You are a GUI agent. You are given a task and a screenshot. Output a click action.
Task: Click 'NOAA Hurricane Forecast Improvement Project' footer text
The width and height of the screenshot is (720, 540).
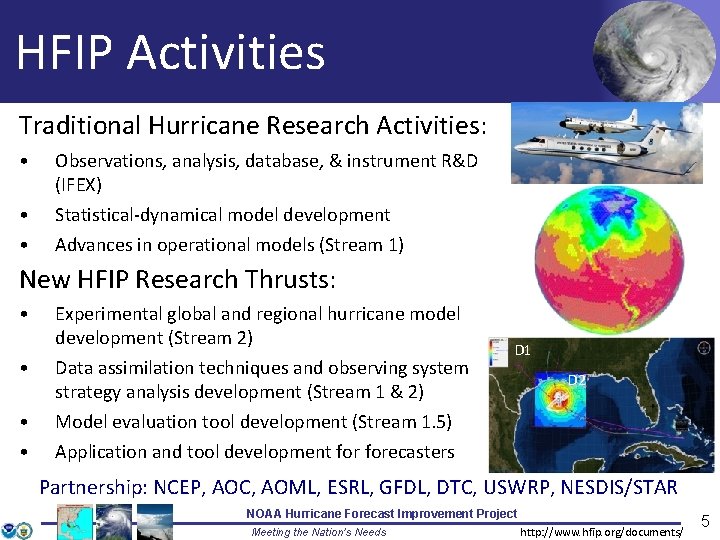point(382,513)
